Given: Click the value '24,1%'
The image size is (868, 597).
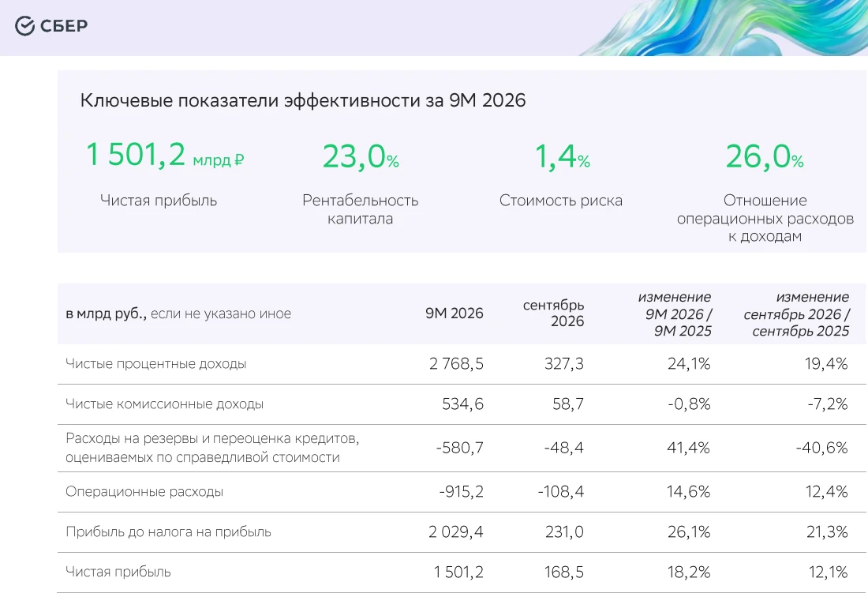Looking at the screenshot, I should click(689, 364).
